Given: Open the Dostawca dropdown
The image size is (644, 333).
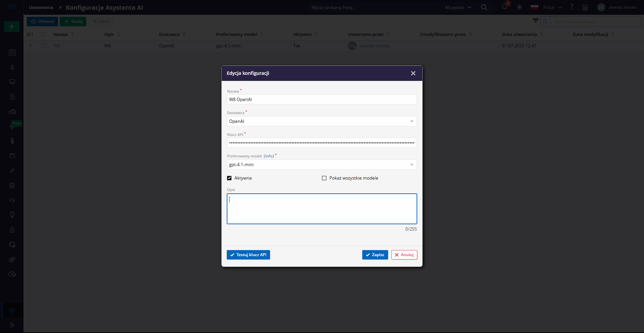Looking at the screenshot, I should tap(322, 121).
